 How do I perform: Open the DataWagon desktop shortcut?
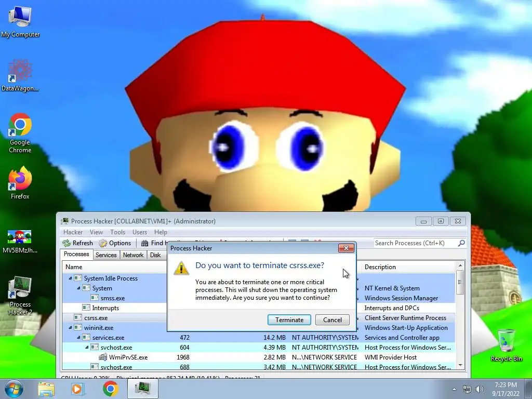coord(20,75)
